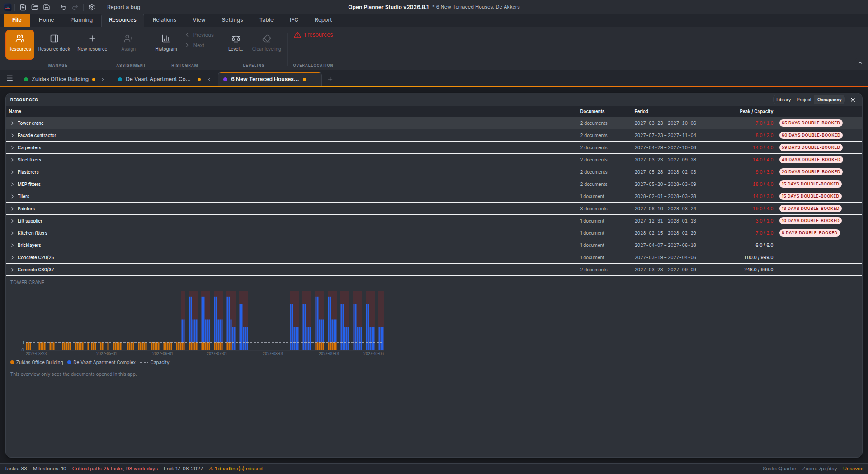The image size is (868, 474).
Task: Click the Critical path status text
Action: (115, 469)
